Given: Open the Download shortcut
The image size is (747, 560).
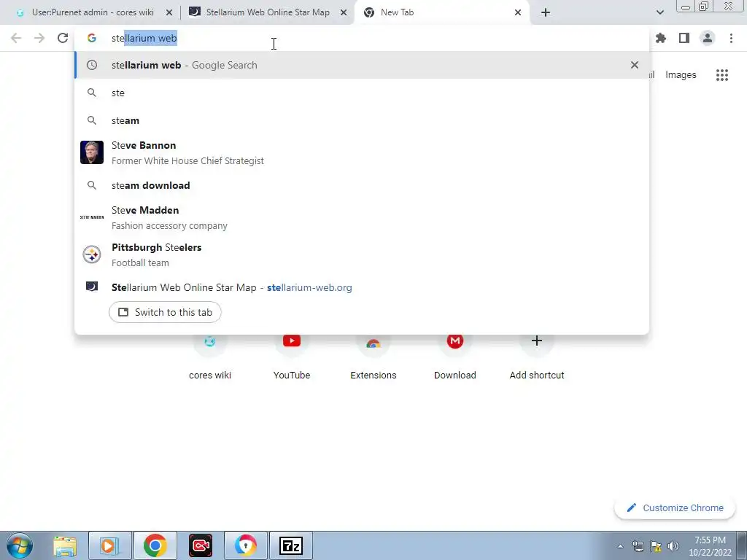Looking at the screenshot, I should pyautogui.click(x=455, y=356).
